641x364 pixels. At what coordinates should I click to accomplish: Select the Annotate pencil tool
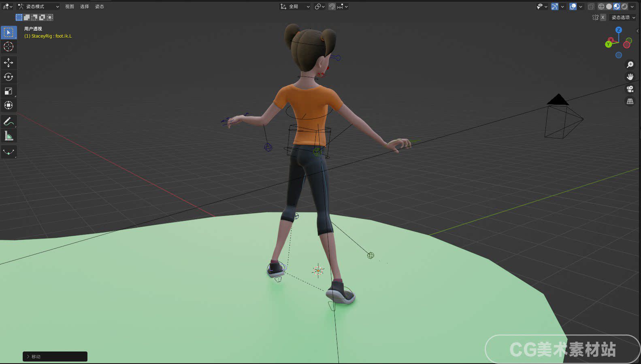coord(9,121)
